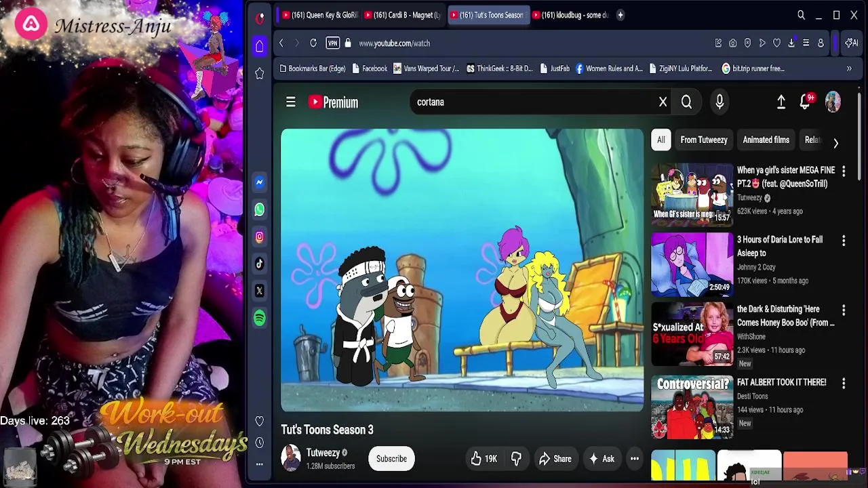Open X (Twitter) in the sidebar
868x488 pixels.
260,291
